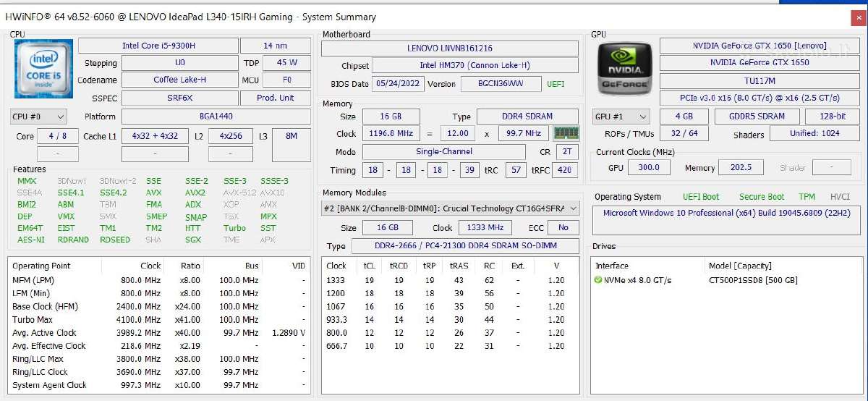Click the tRC timing value 57
The width and height of the screenshot is (868, 401).
click(x=515, y=171)
